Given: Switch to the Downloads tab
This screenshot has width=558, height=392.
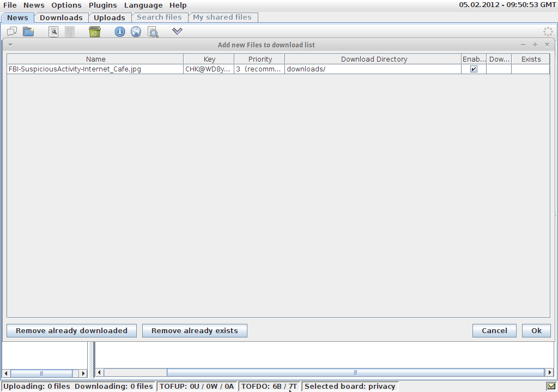Looking at the screenshot, I should coord(61,17).
